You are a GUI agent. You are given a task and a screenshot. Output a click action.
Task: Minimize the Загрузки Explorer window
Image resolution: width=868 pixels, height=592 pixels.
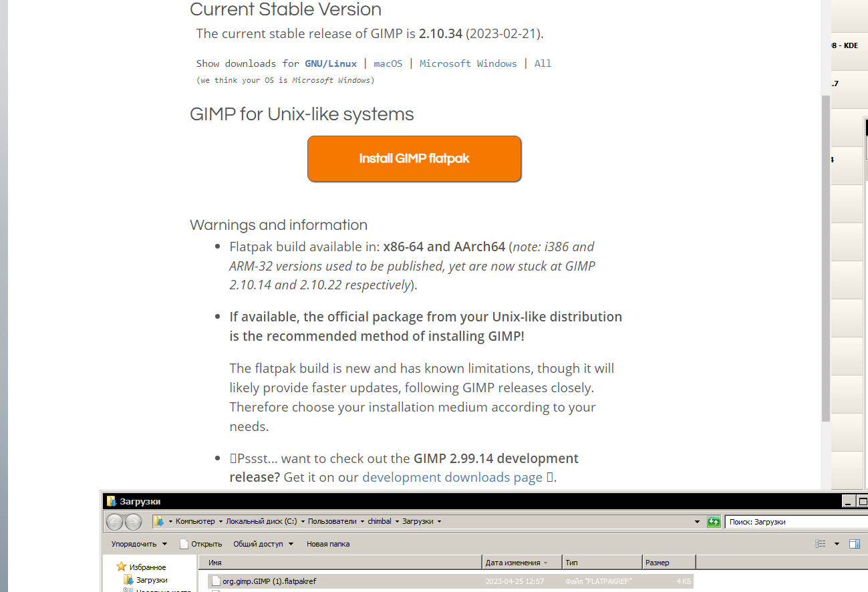[x=849, y=501]
